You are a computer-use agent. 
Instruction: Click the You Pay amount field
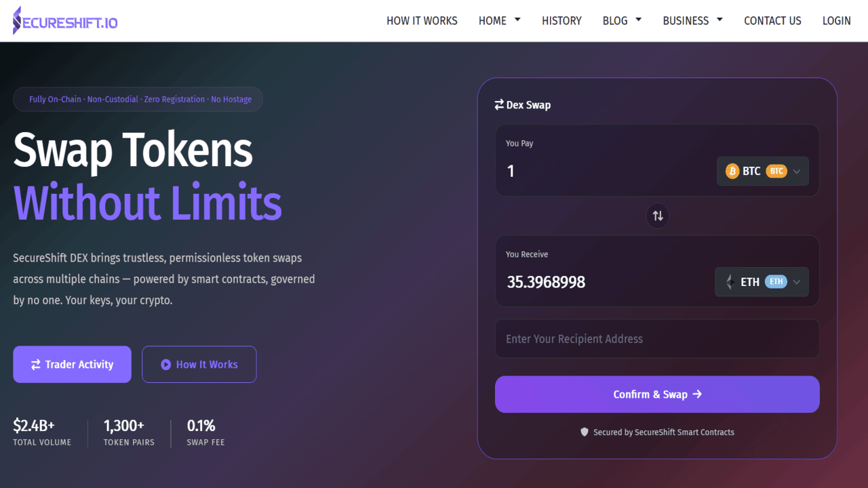(607, 171)
